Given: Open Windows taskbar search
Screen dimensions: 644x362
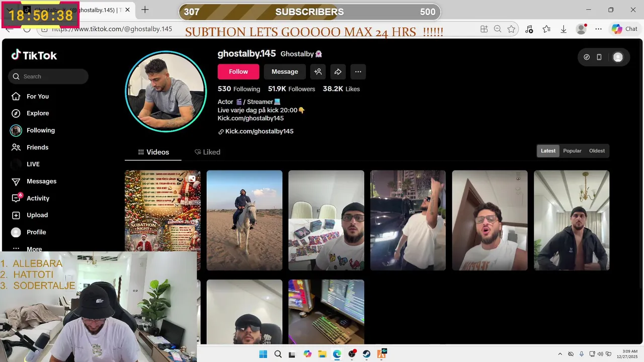Looking at the screenshot, I should (x=278, y=354).
